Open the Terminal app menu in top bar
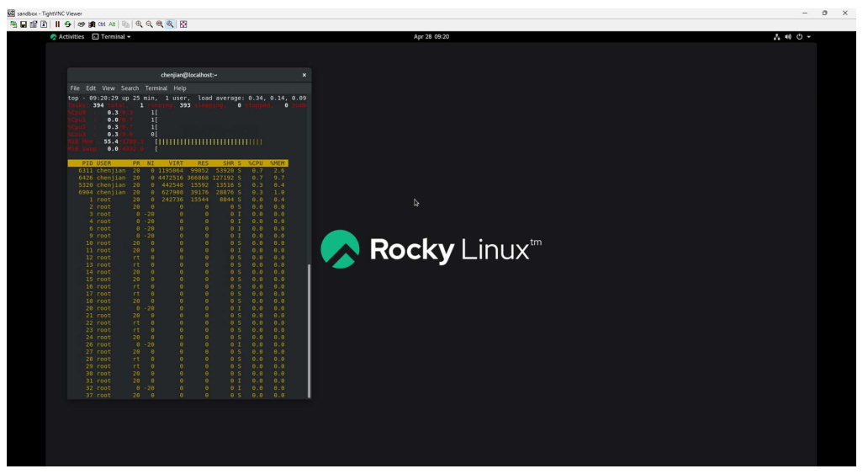The height and width of the screenshot is (474, 868). pos(111,36)
